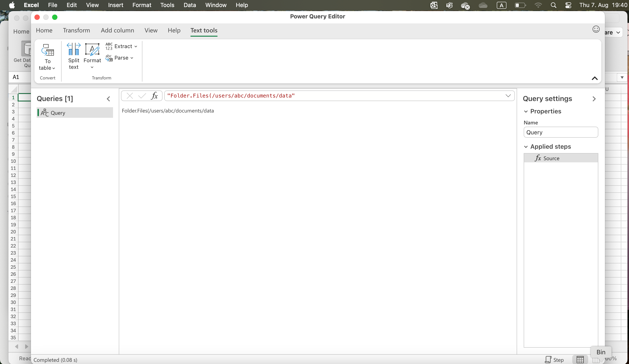This screenshot has height=364, width=629.
Task: Click the battery status icon
Action: pos(520,5)
